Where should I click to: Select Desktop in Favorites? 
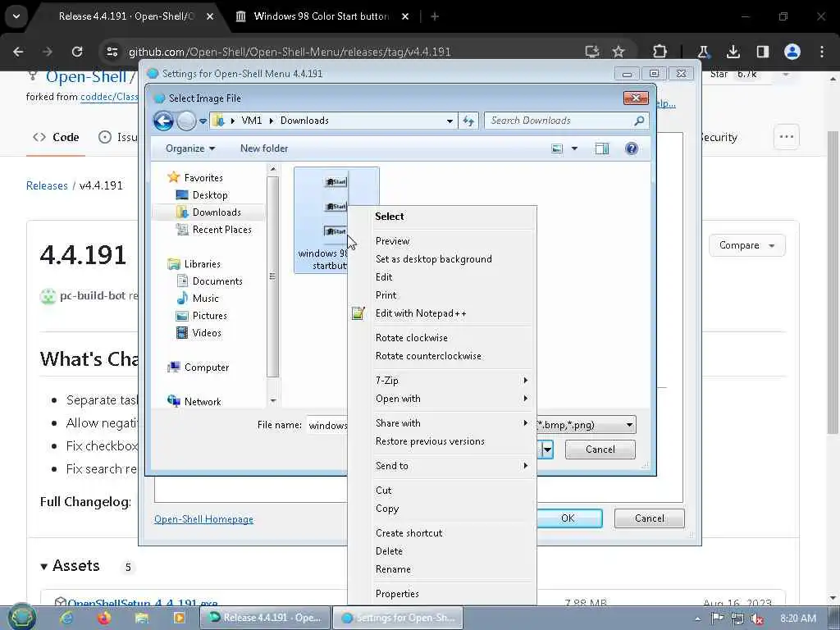click(x=210, y=195)
